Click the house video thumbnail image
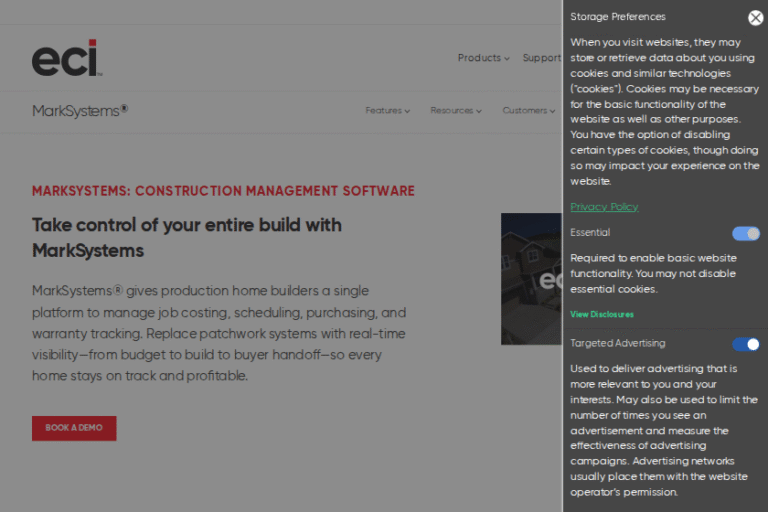Image resolution: width=768 pixels, height=512 pixels. tap(531, 278)
